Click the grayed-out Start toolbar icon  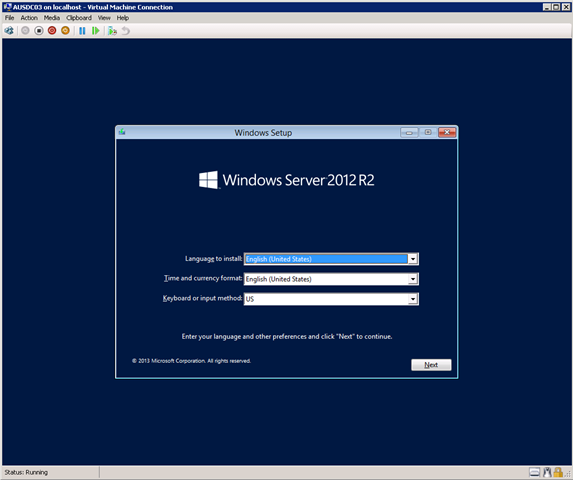(25, 31)
